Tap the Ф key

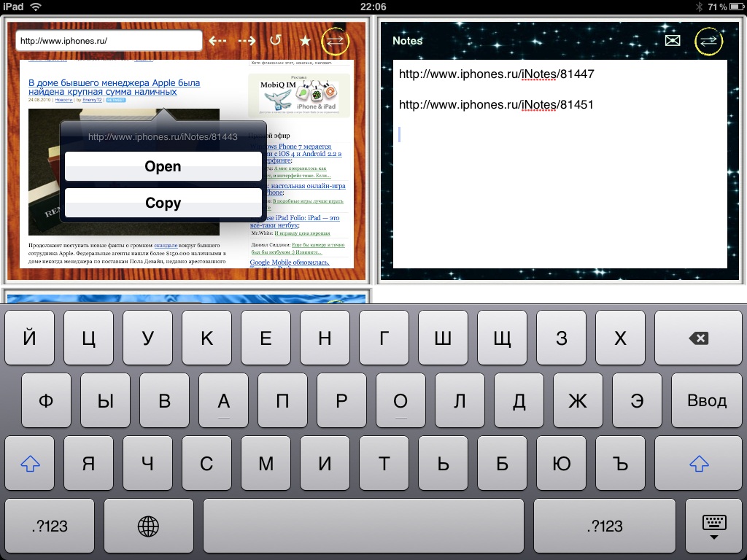[x=46, y=400]
